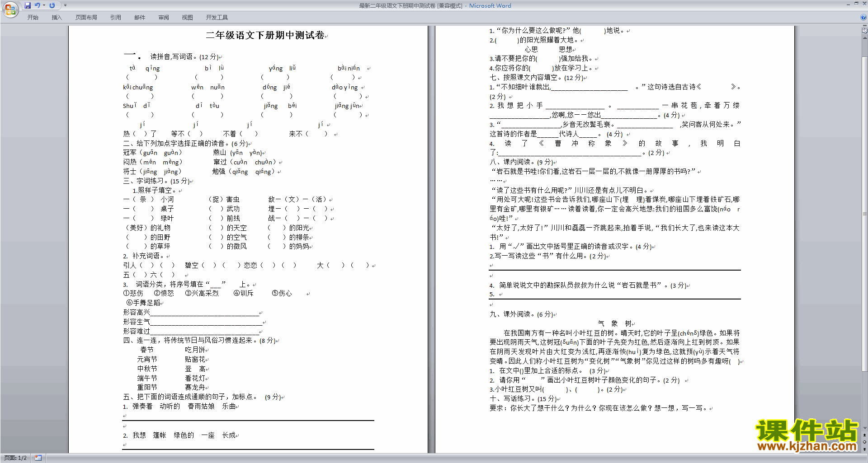This screenshot has height=463, width=868.
Task: Click the word 元宵节 in the list
Action: [147, 360]
